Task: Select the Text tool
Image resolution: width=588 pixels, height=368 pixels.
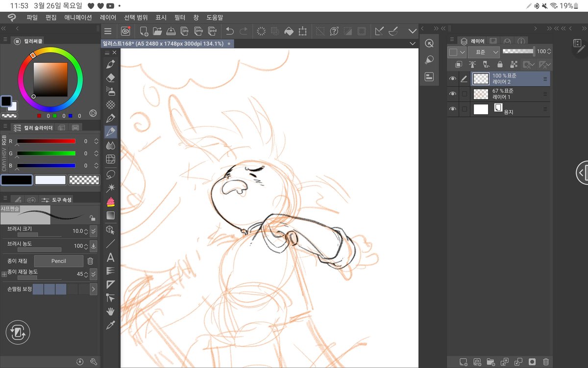Action: tap(111, 257)
